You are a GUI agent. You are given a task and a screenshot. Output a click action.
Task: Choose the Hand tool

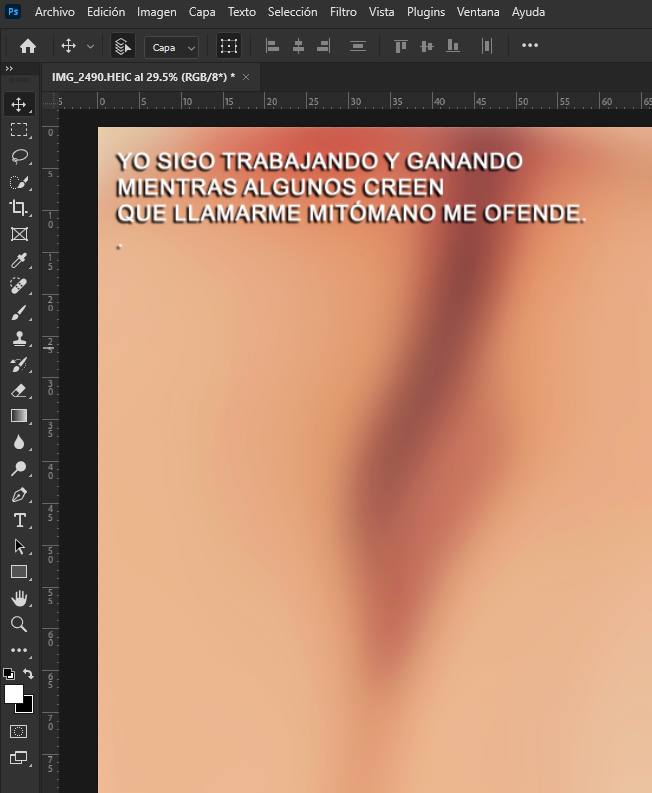click(x=19, y=598)
